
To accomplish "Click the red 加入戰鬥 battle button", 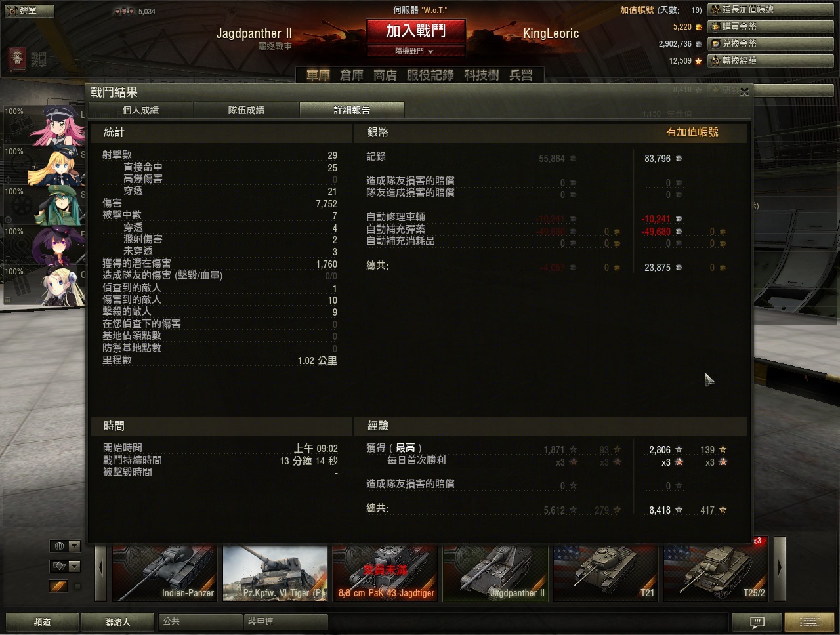I will pos(415,31).
